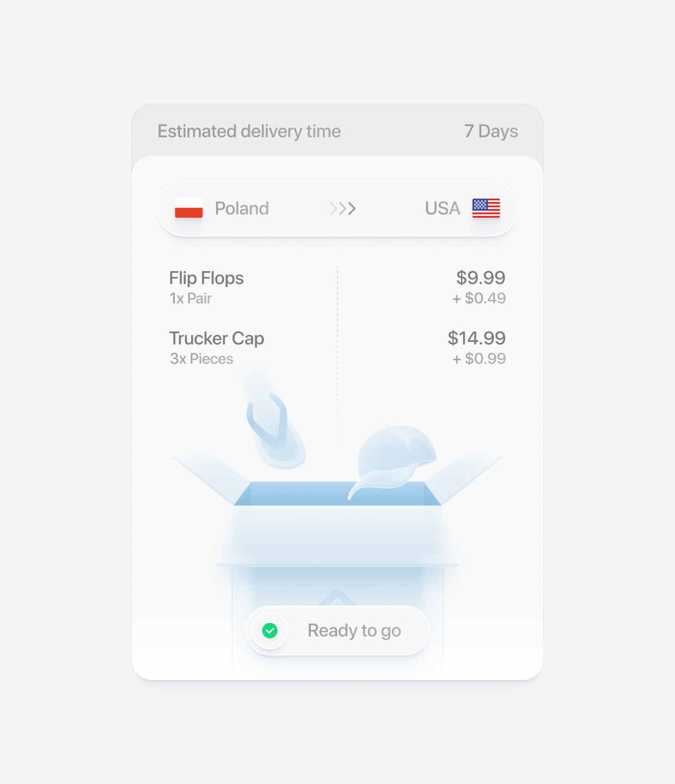Viewport: 675px width, 784px height.
Task: Click the USA flag icon
Action: pyautogui.click(x=486, y=209)
